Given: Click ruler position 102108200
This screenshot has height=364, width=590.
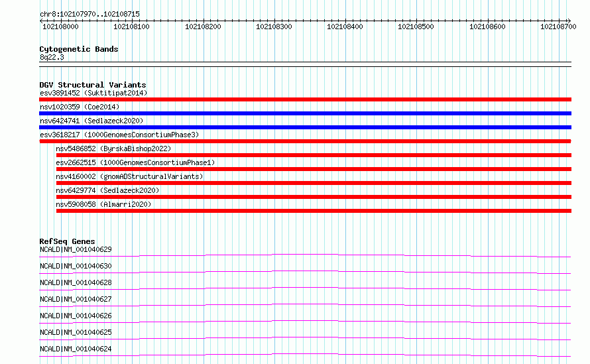Looking at the screenshot, I should (203, 27).
